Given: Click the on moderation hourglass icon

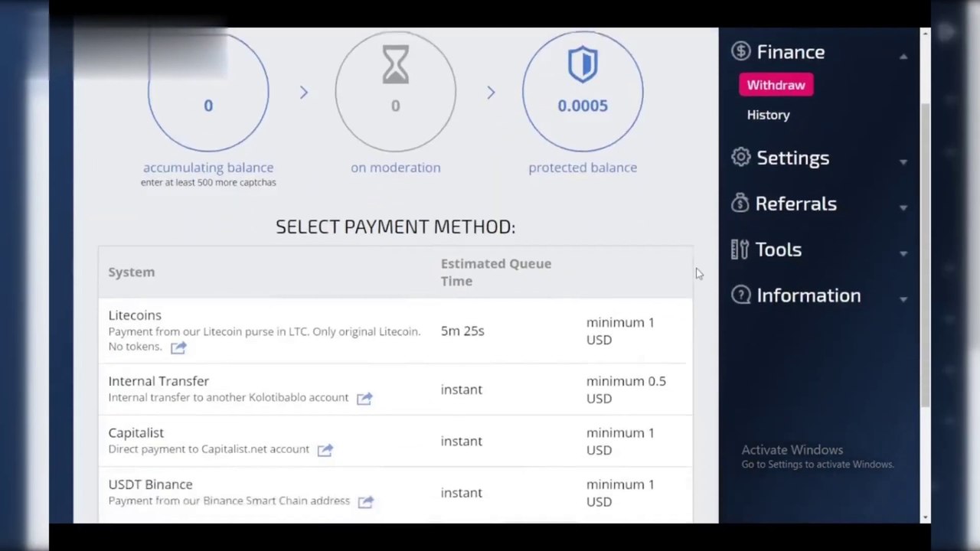Looking at the screenshot, I should click(395, 65).
